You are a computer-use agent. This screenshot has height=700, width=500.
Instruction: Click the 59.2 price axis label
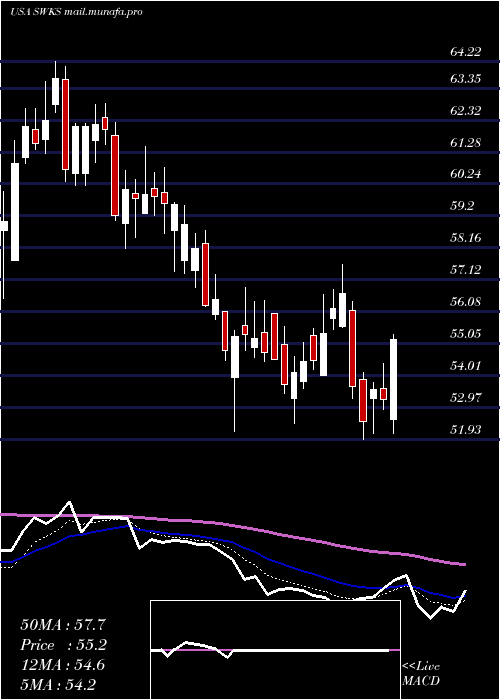[462, 206]
